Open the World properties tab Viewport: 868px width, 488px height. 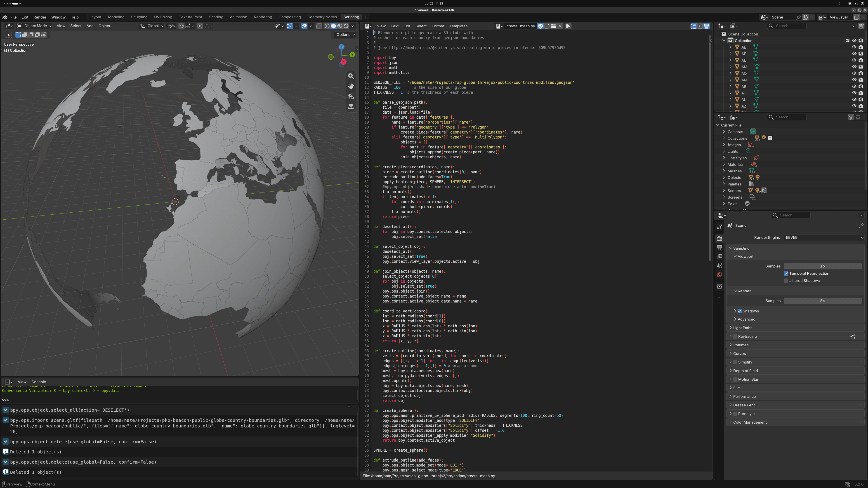coord(719,275)
